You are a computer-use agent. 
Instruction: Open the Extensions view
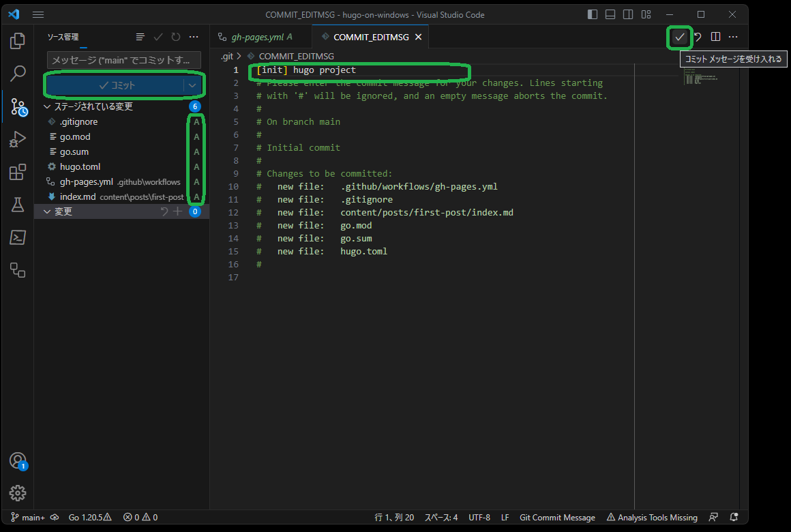point(18,172)
